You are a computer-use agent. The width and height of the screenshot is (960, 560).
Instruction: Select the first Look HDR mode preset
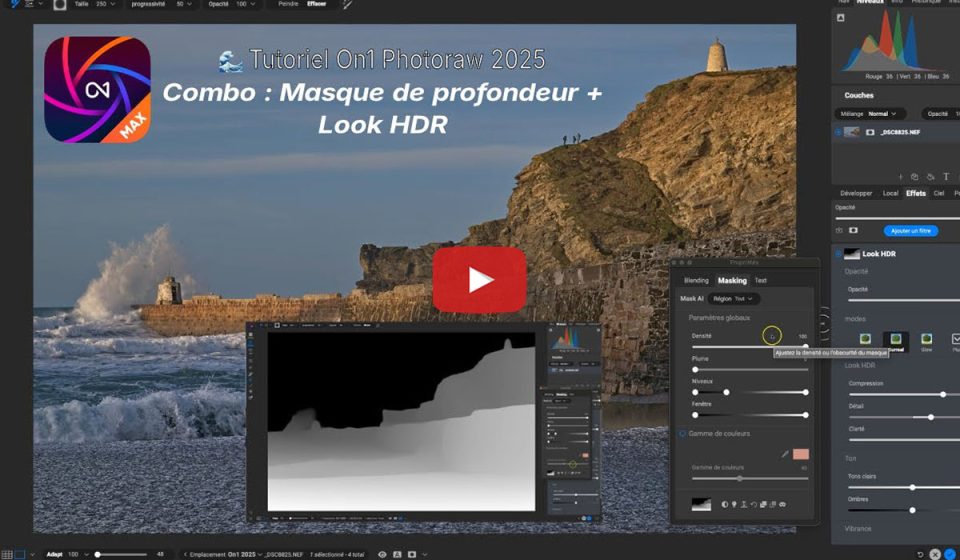click(865, 339)
